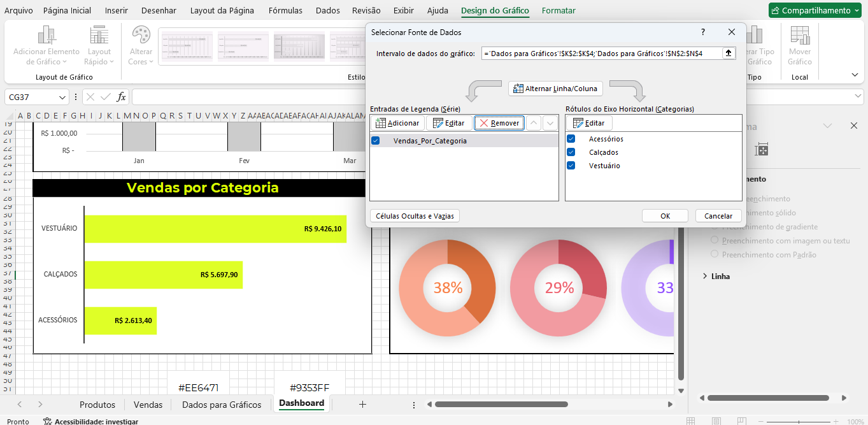The height and width of the screenshot is (425, 868).
Task: Open the Desenhar ribbon tab
Action: (159, 10)
